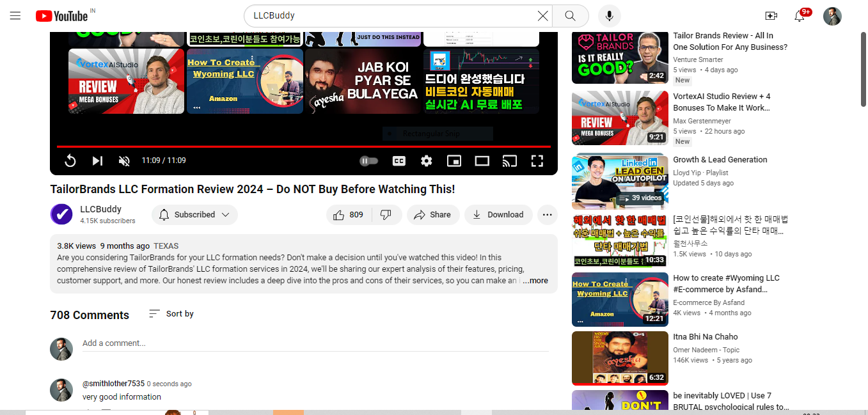This screenshot has width=868, height=415.
Task: Start voice search with microphone
Action: tap(610, 16)
